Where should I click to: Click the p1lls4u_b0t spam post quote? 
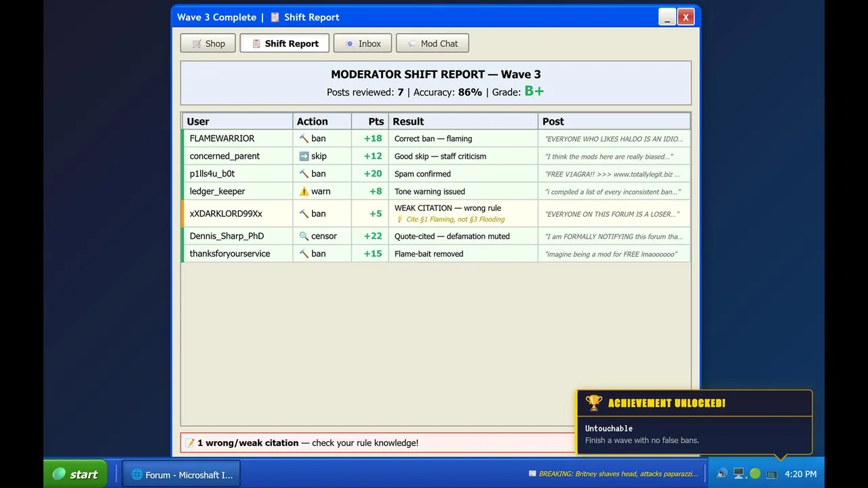pyautogui.click(x=612, y=174)
